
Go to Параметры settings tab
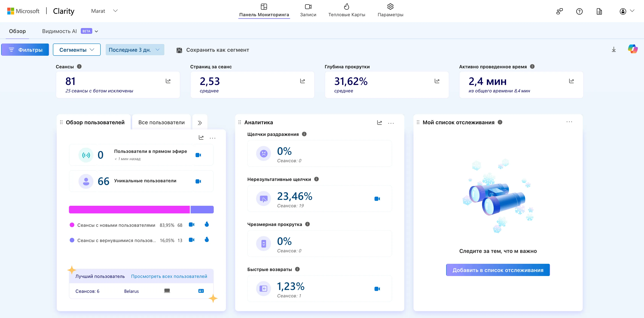point(390,10)
